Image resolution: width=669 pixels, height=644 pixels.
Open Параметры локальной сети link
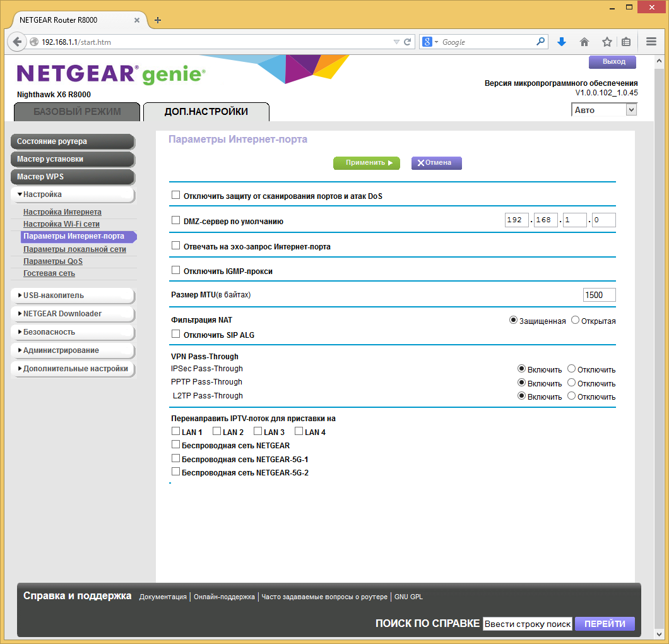74,249
